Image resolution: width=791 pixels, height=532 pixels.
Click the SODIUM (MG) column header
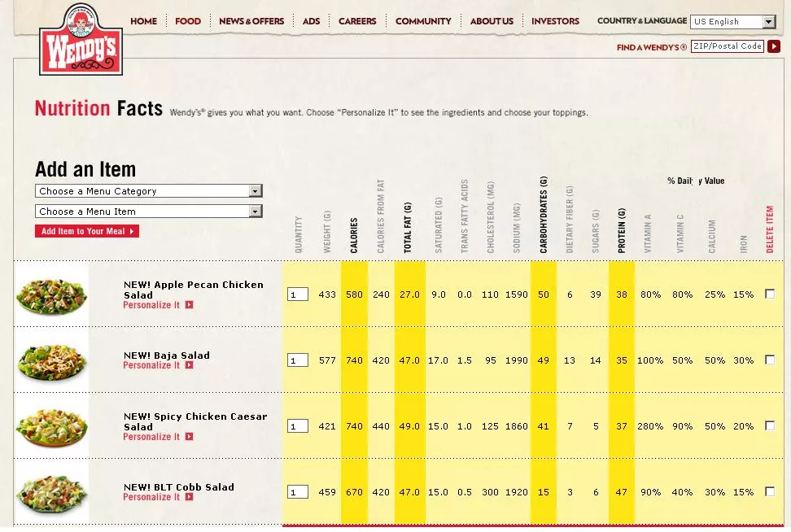pos(517,228)
